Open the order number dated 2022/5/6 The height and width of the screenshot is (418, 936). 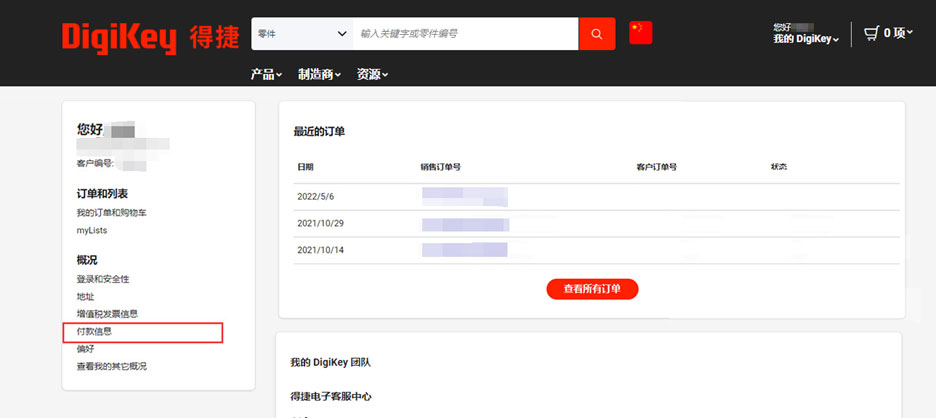click(465, 196)
